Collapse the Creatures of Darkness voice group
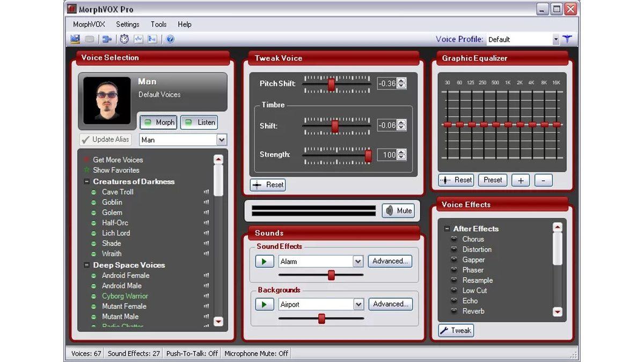Screen dimensions: 644x362 click(87, 182)
